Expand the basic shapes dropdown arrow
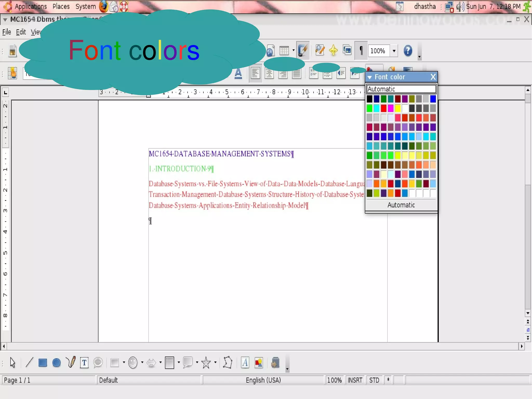The width and height of the screenshot is (532, 399). coord(124,362)
